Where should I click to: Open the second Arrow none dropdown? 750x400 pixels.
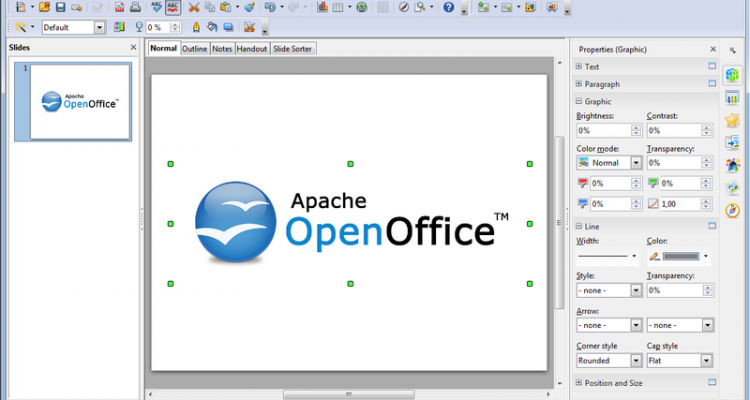tap(680, 325)
